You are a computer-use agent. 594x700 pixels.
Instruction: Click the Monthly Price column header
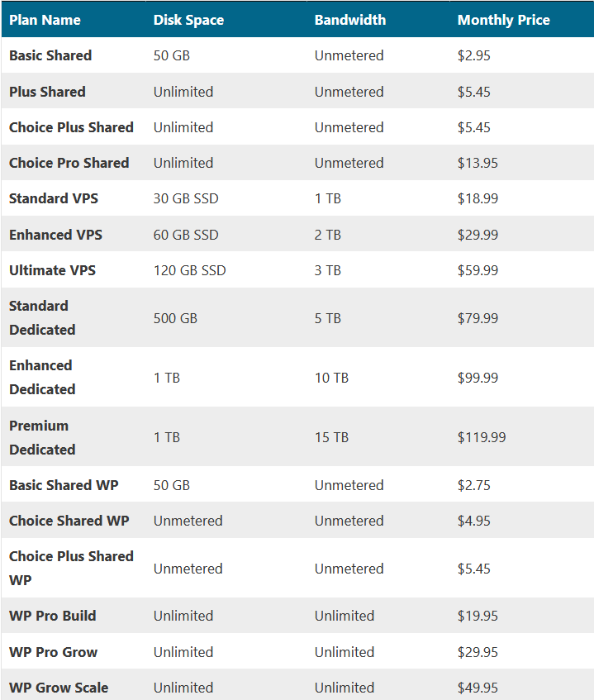[503, 20]
